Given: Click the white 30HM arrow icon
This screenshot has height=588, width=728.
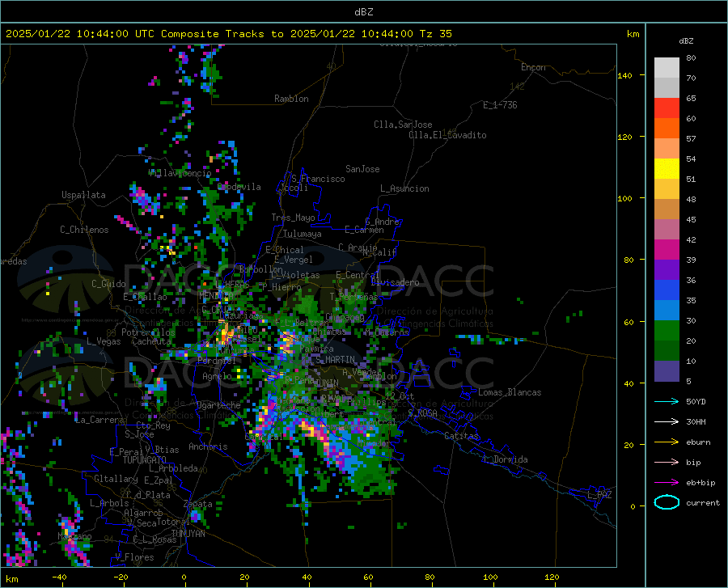Looking at the screenshot, I should (667, 422).
